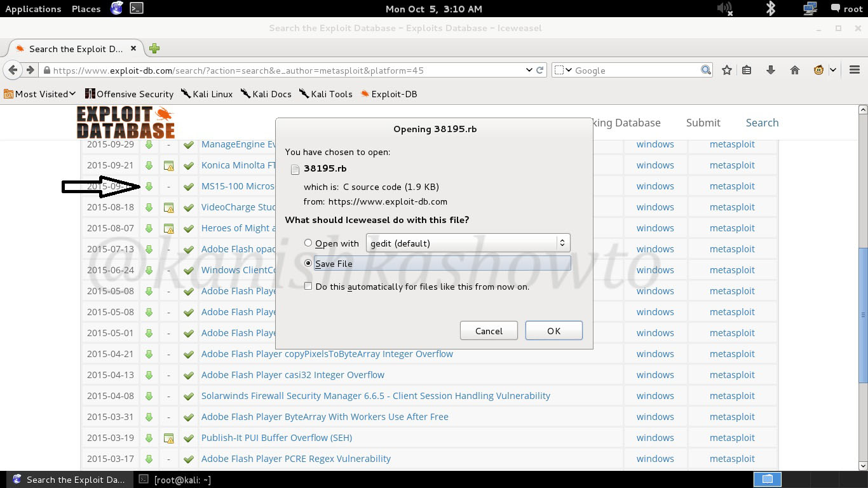
Task: Close the 'Search the Exploit D...' tab
Action: [133, 48]
